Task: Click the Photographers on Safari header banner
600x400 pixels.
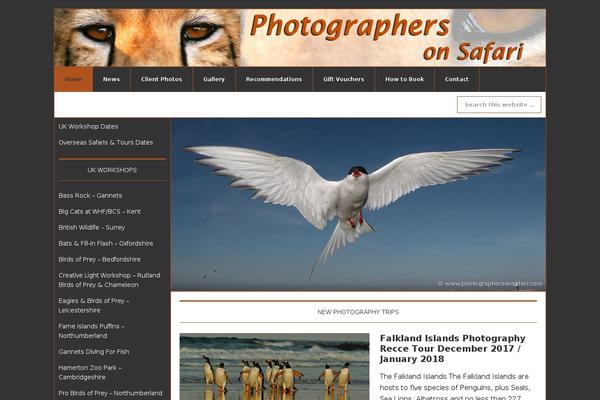Action: [300, 38]
